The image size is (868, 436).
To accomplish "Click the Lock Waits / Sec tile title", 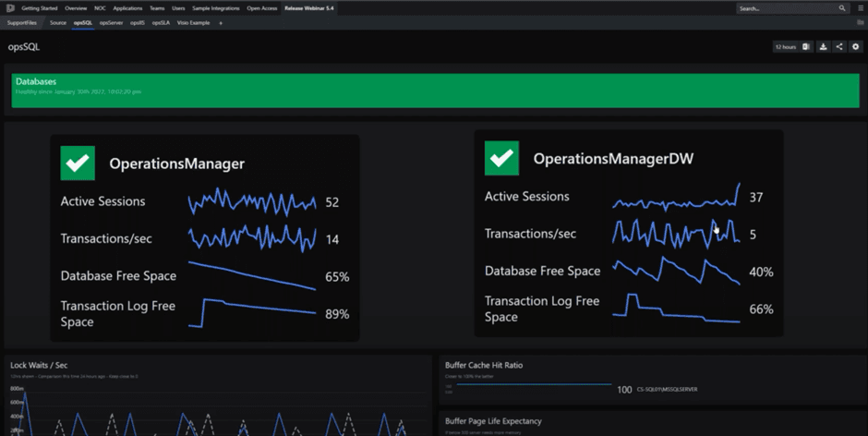I will (x=39, y=365).
